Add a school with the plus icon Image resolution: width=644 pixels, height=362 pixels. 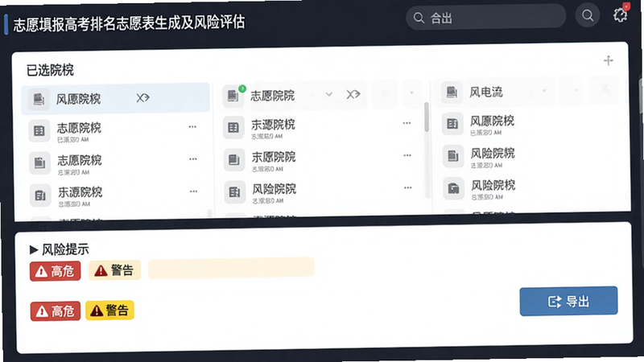click(609, 60)
